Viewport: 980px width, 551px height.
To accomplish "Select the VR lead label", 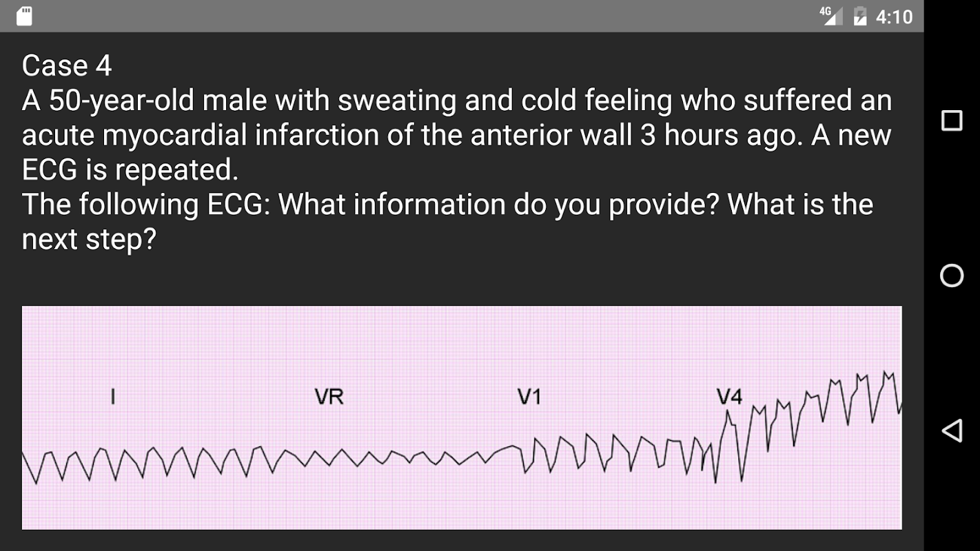I will (329, 397).
